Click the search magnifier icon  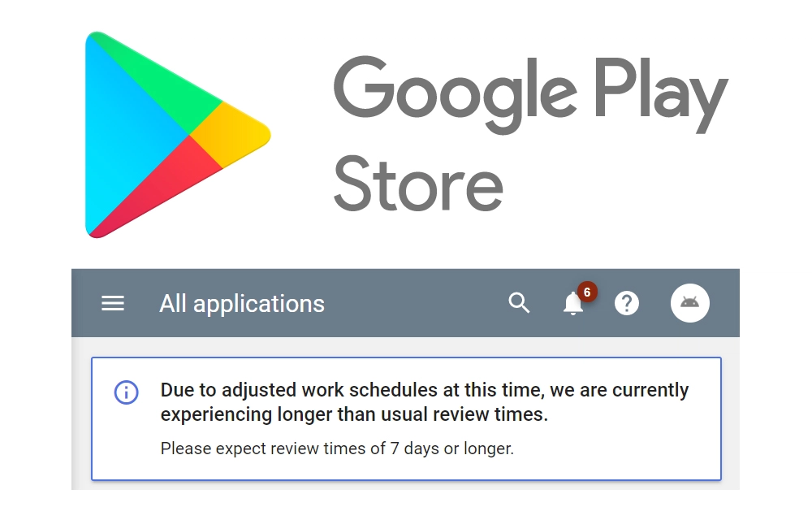point(519,303)
